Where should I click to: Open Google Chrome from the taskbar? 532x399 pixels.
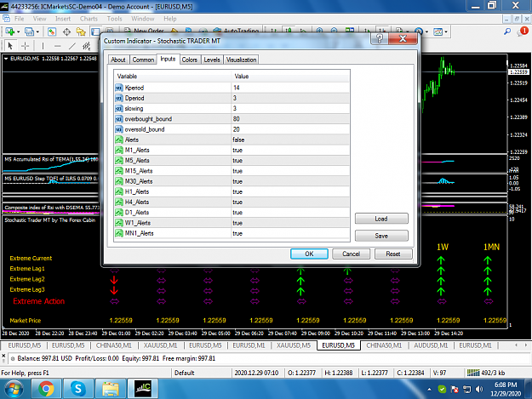pos(46,389)
